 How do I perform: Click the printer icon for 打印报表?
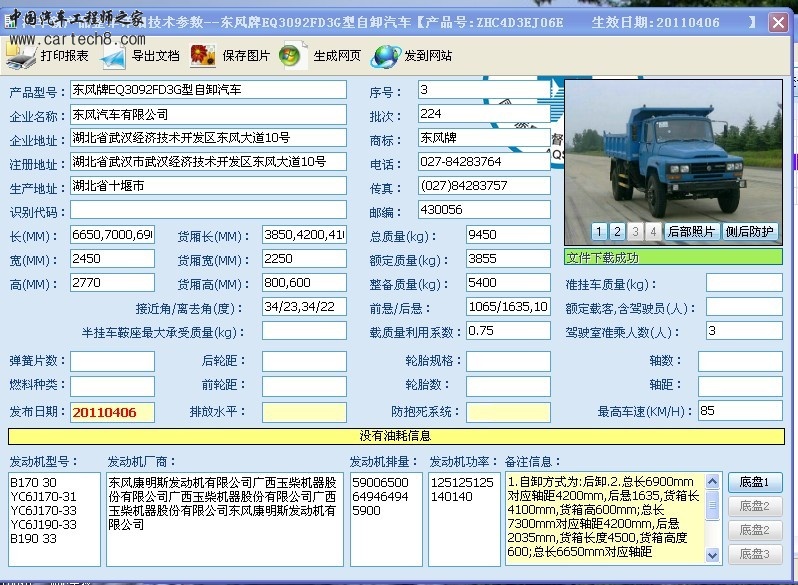(x=21, y=55)
